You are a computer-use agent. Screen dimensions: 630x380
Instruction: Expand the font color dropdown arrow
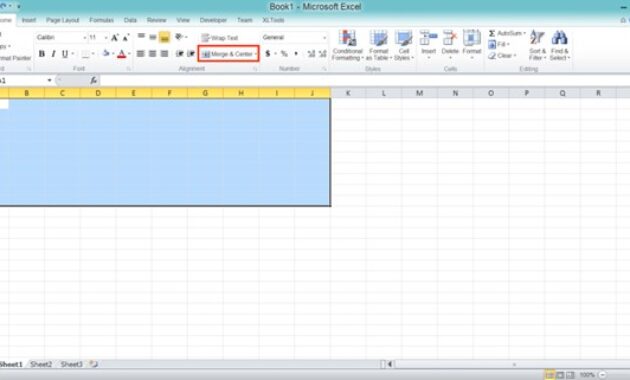coord(129,54)
